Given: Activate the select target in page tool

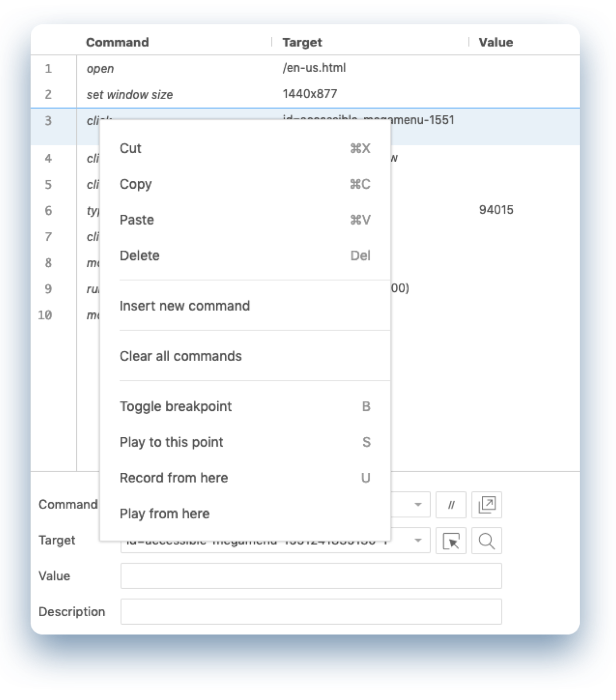Looking at the screenshot, I should 451,541.
